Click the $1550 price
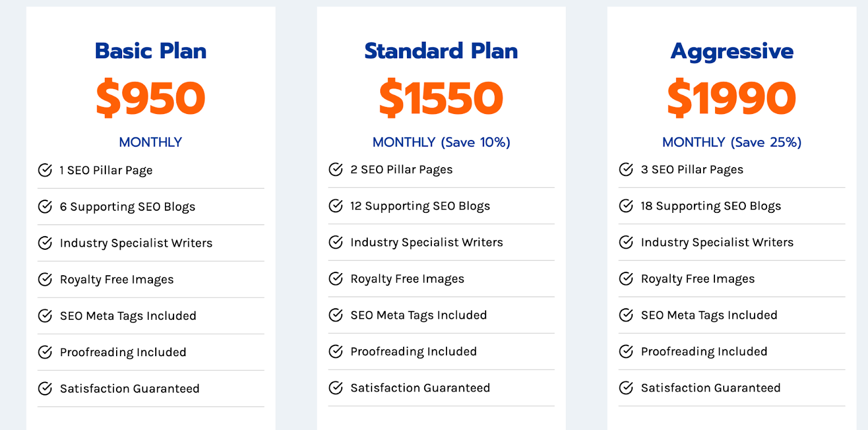 441,98
